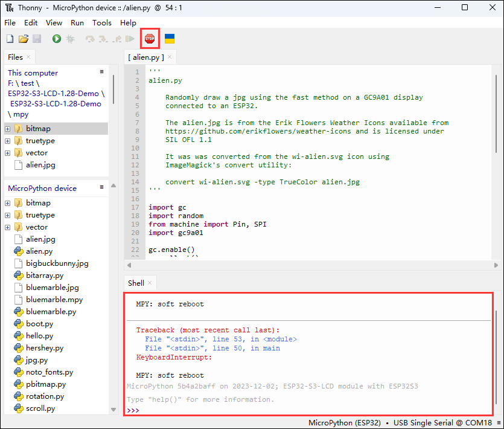Open the MicroPython device panel menu
504x429 pixels.
tap(102, 187)
